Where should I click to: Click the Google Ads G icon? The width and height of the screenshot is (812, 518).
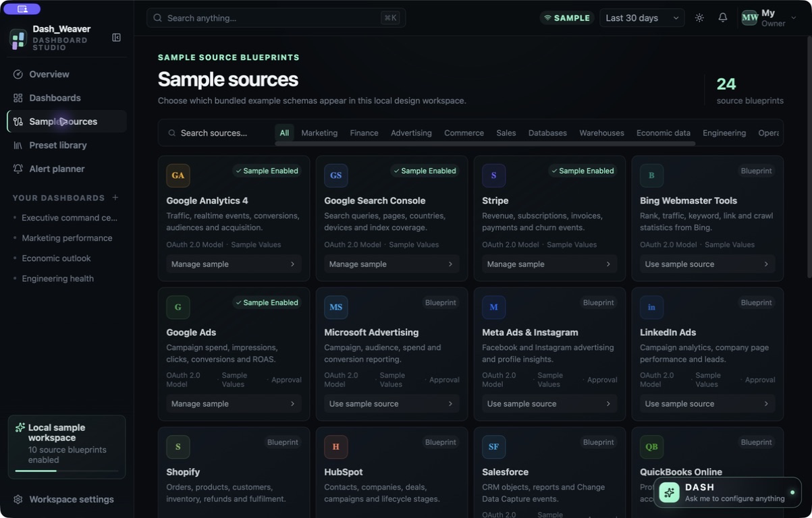[178, 307]
